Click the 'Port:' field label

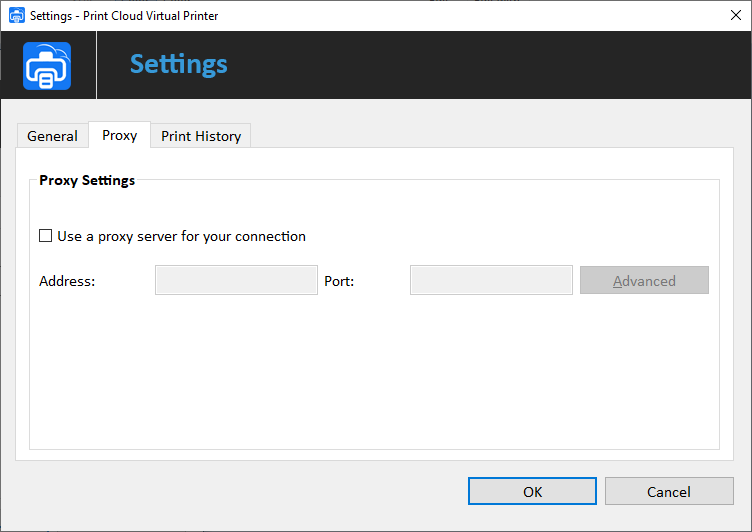pos(339,281)
